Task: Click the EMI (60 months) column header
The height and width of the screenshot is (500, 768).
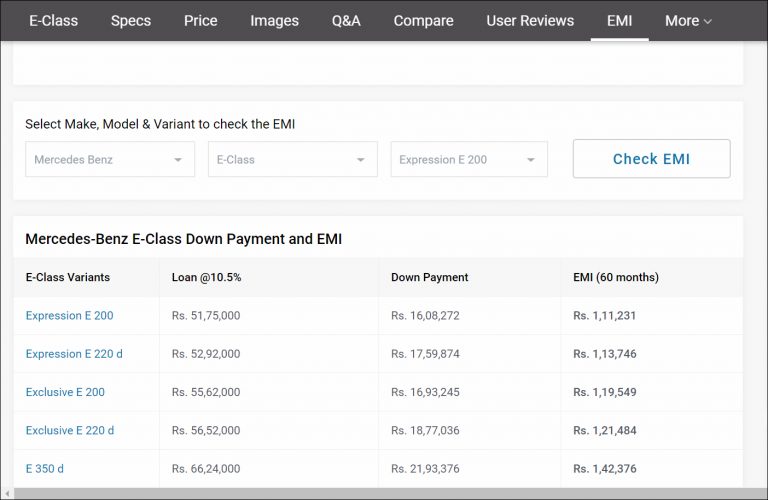Action: (616, 277)
